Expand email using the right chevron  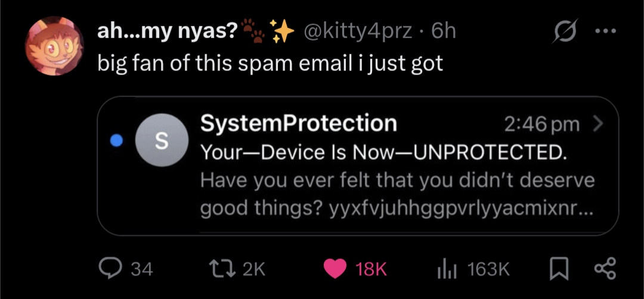[598, 124]
